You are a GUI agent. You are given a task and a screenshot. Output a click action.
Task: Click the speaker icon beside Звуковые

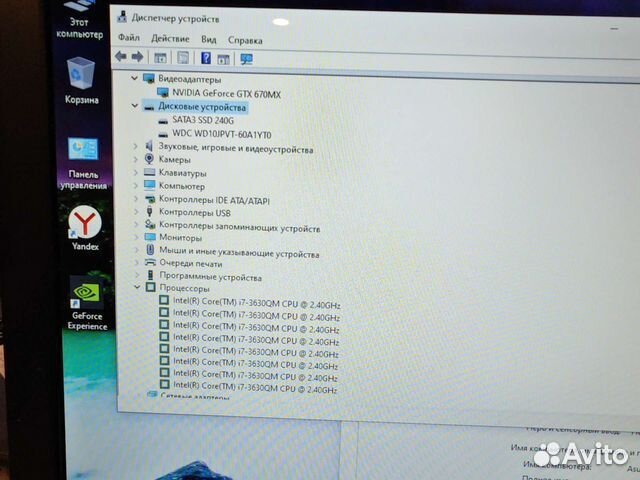pyautogui.click(x=149, y=146)
